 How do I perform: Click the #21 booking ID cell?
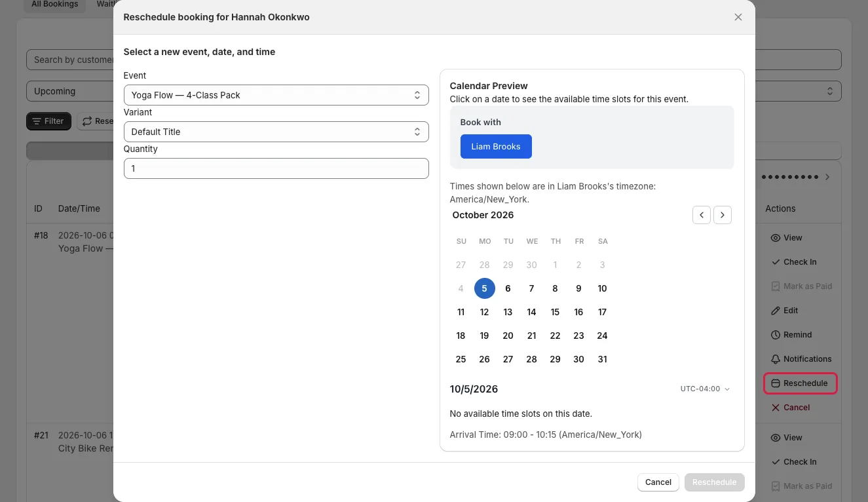(x=41, y=435)
